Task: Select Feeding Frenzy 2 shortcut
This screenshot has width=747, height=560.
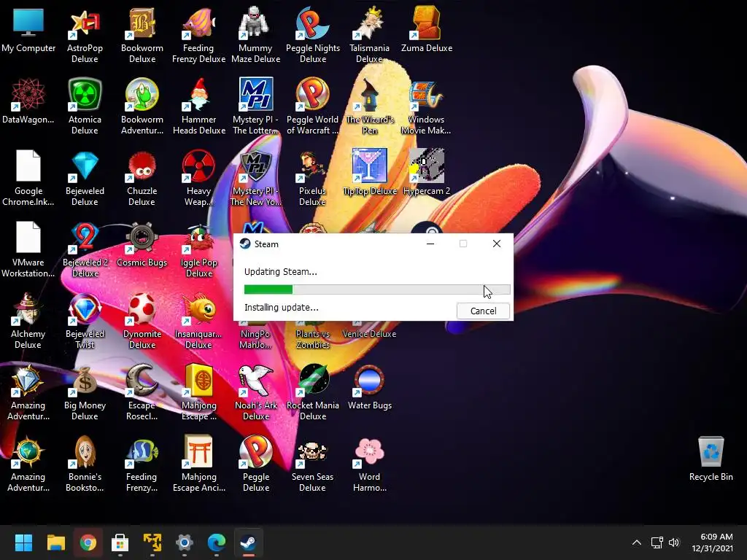Action: 142,464
